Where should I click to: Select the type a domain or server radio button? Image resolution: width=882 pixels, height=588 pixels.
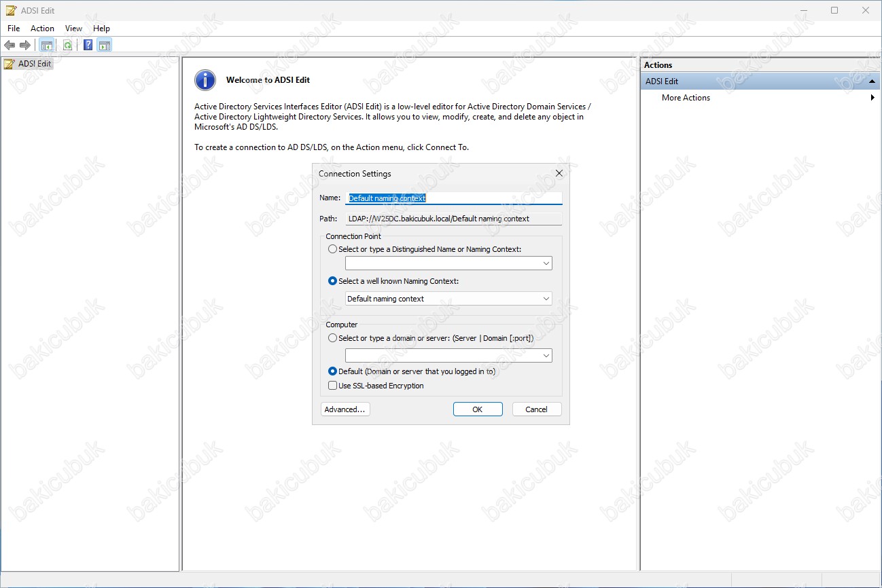click(x=332, y=338)
